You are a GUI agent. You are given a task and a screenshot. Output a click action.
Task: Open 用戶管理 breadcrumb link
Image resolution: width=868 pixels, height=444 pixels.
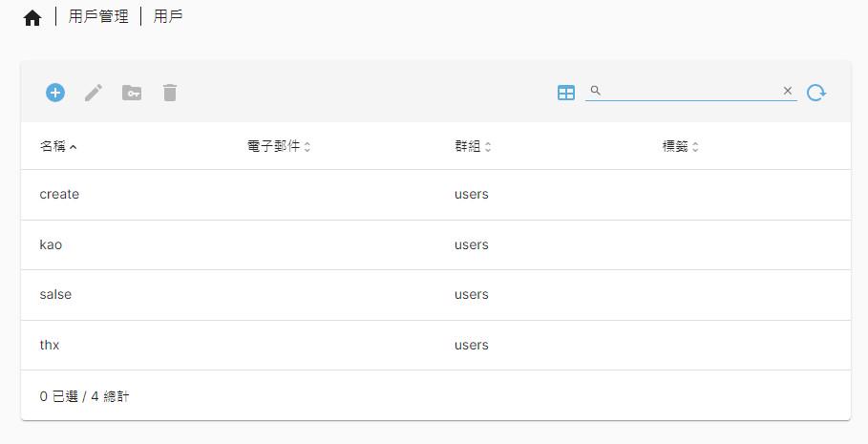98,16
